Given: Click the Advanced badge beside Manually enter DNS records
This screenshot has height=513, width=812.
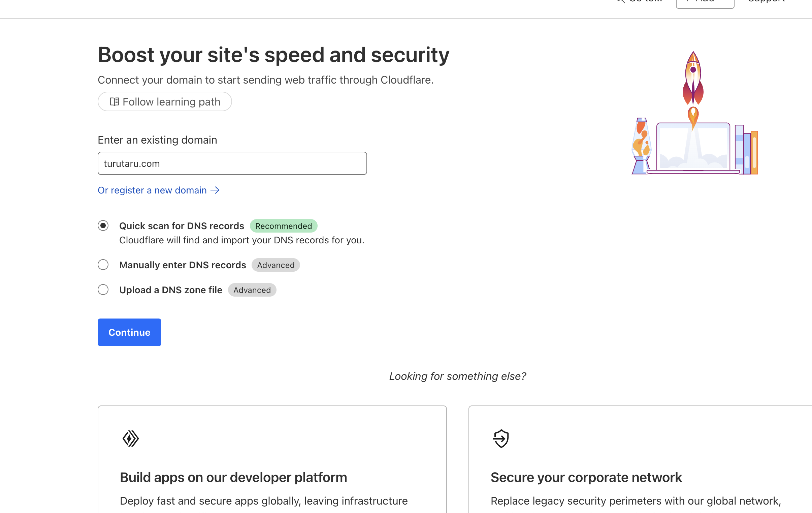Looking at the screenshot, I should coord(275,265).
